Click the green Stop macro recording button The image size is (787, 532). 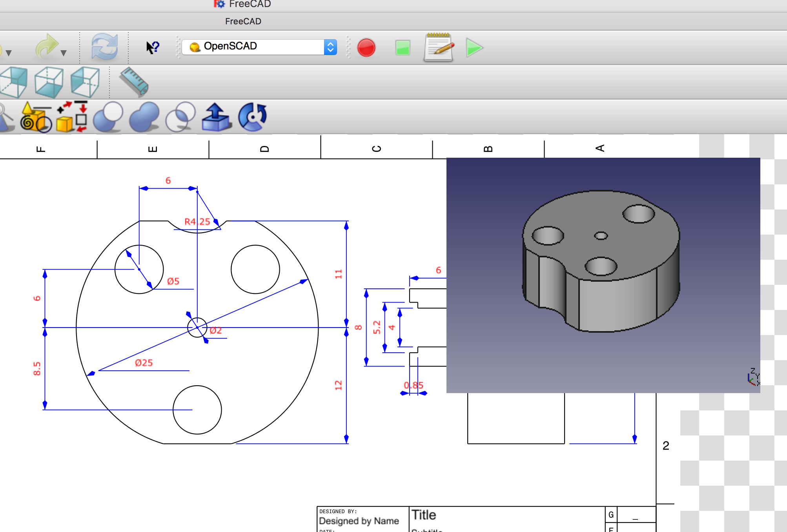403,48
